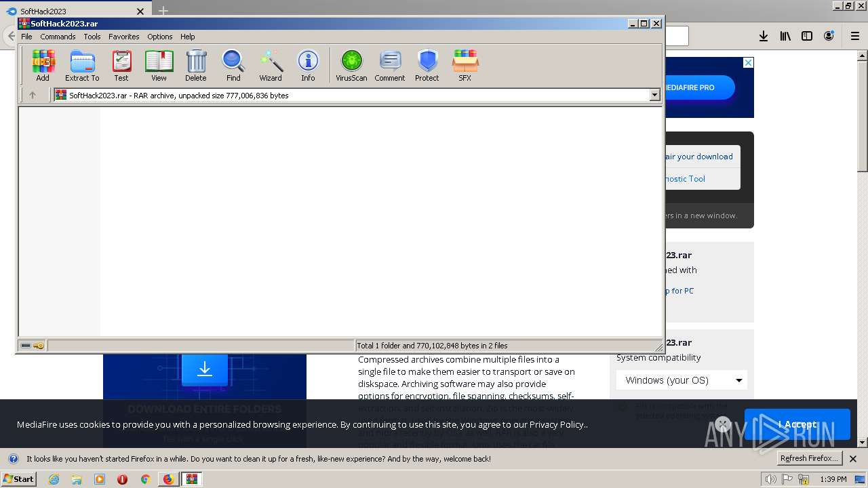Switch to WinRAR taskbar button
Viewport: 868px width, 488px height.
(192, 479)
